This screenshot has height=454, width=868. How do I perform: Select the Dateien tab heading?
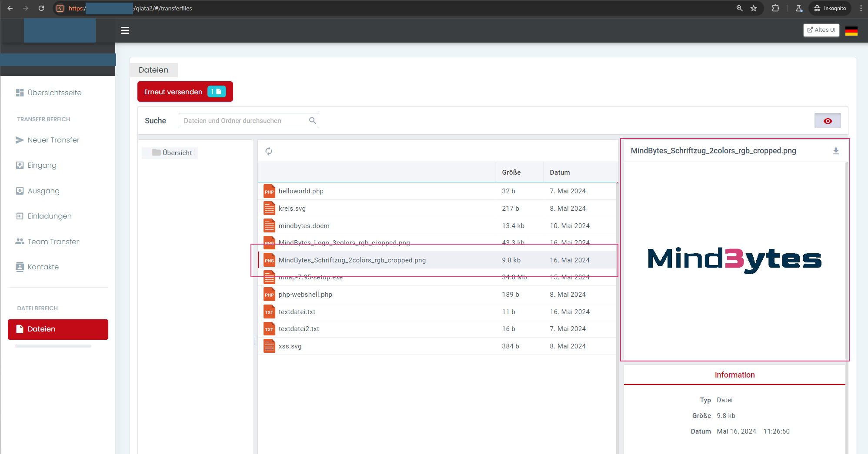(x=154, y=70)
